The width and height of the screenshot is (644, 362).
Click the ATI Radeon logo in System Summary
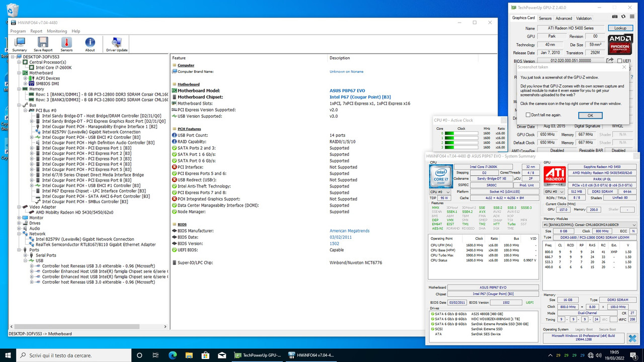(x=554, y=175)
